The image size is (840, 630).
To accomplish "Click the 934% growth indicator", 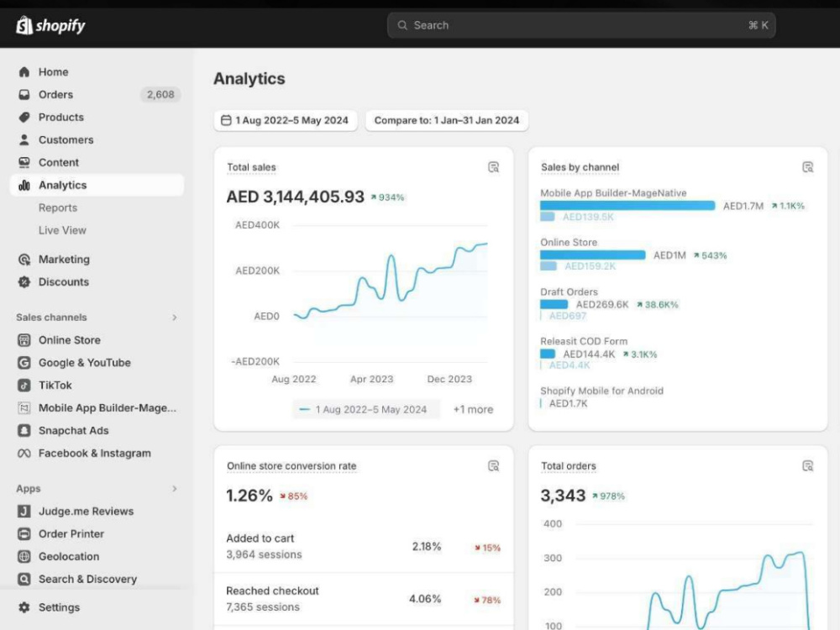I will (387, 197).
